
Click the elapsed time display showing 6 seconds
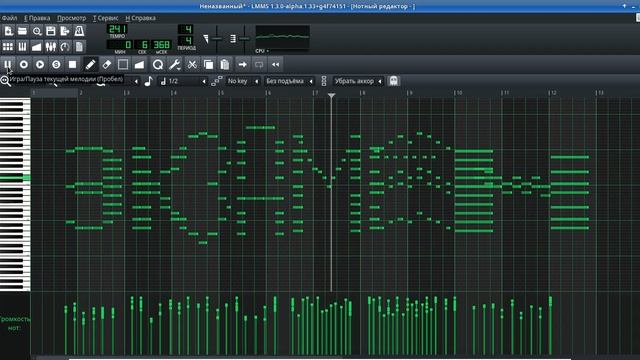click(x=142, y=44)
